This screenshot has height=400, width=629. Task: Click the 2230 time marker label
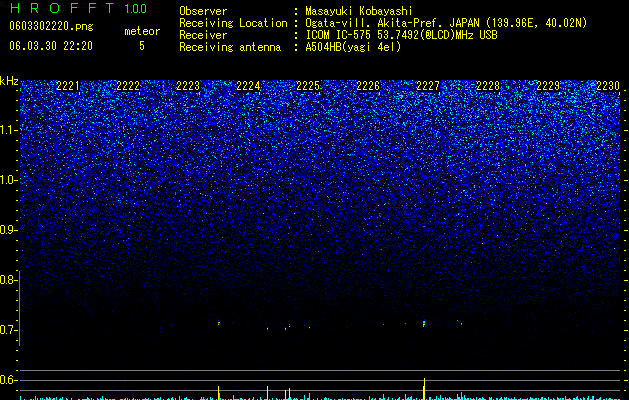click(608, 86)
